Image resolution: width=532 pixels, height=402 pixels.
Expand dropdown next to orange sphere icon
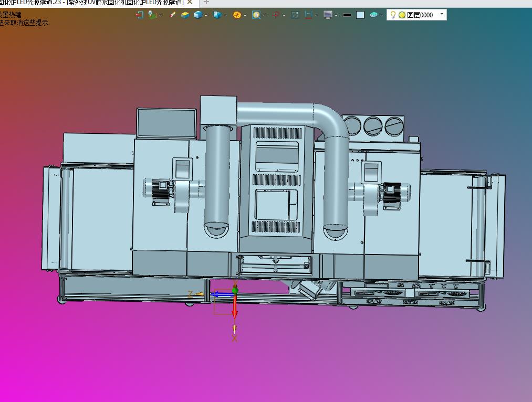[245, 15]
